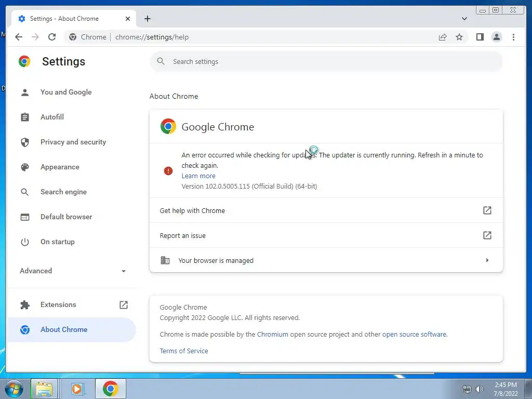Click the forward navigation arrow
Image resolution: width=532 pixels, height=399 pixels.
(x=35, y=37)
